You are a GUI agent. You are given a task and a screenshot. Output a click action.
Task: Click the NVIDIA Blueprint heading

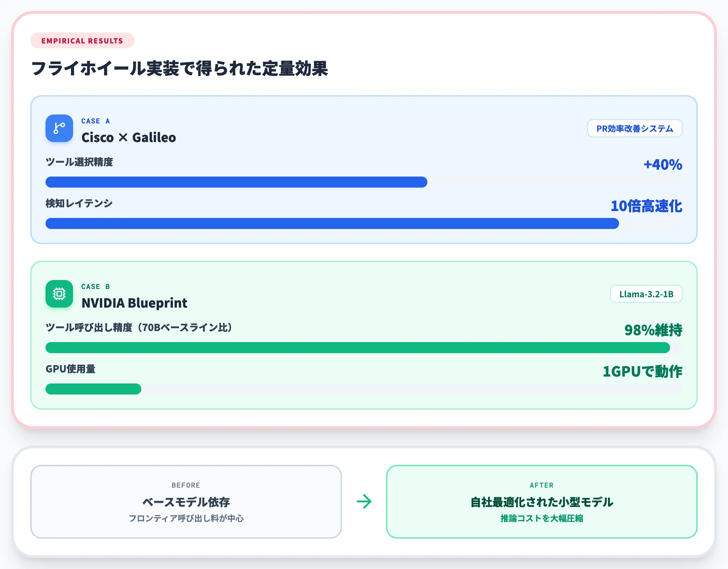point(134,303)
